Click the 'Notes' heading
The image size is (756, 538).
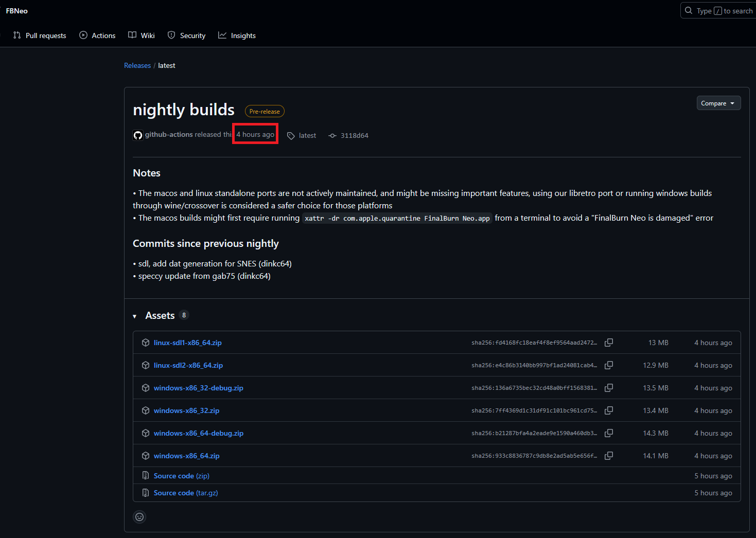coord(147,173)
